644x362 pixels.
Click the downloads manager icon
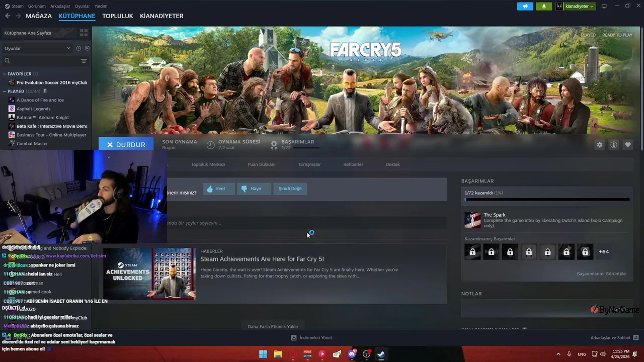pyautogui.click(x=294, y=338)
